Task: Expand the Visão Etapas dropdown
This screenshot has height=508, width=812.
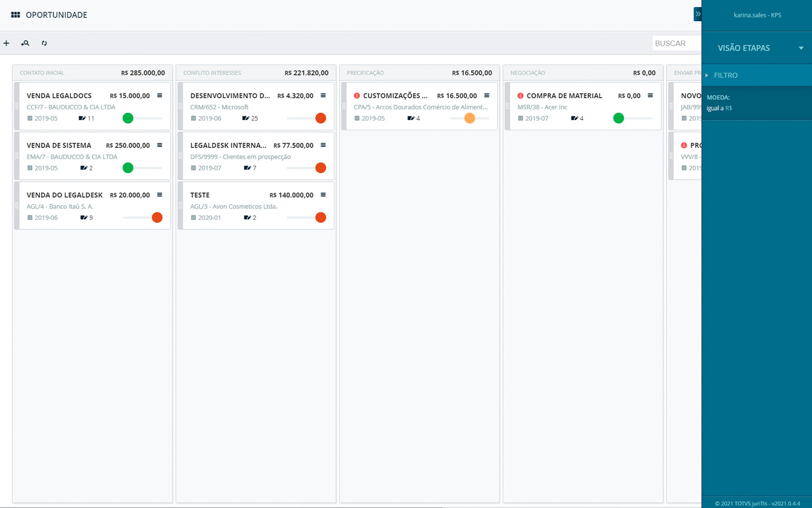Action: pyautogui.click(x=801, y=48)
